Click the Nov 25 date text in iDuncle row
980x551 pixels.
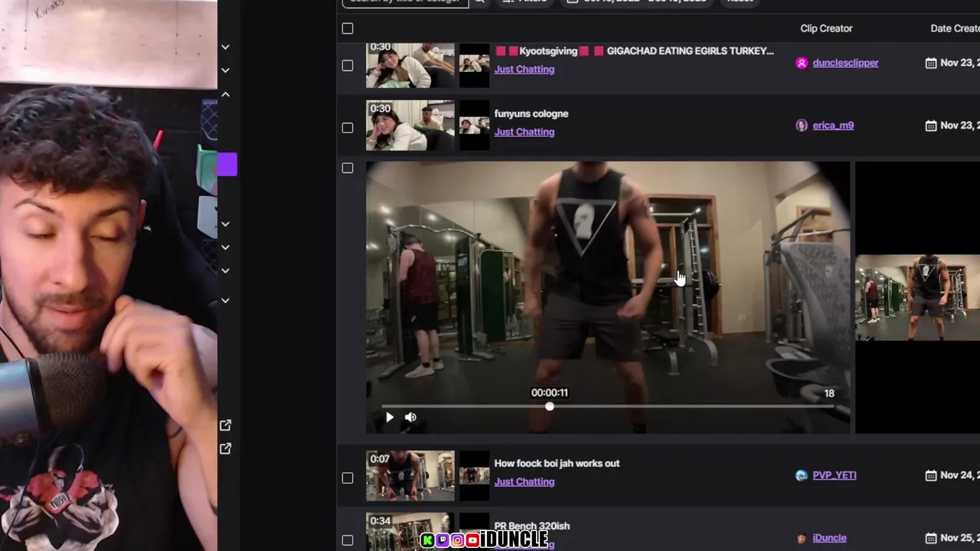960,538
